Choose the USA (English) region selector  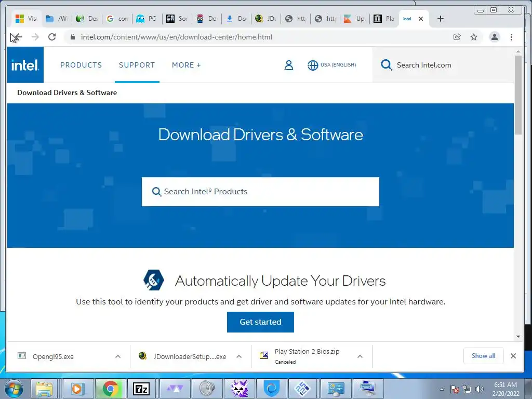[x=332, y=65]
